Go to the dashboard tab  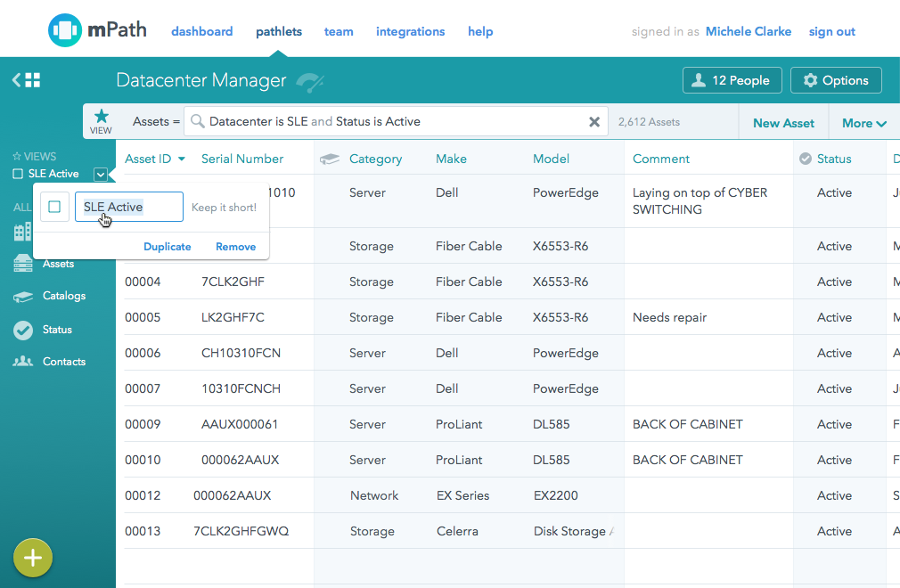click(x=201, y=31)
